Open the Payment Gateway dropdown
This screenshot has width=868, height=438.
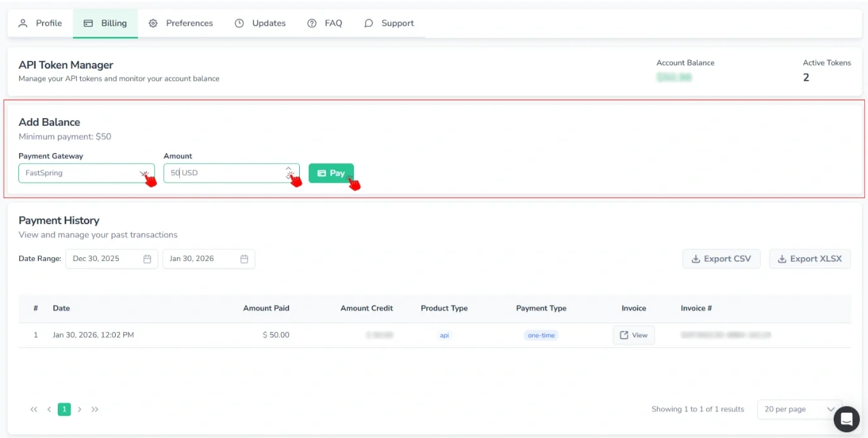[86, 173]
